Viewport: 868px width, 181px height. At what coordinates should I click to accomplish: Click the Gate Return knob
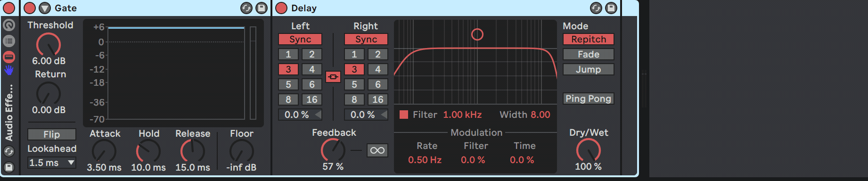click(x=49, y=94)
